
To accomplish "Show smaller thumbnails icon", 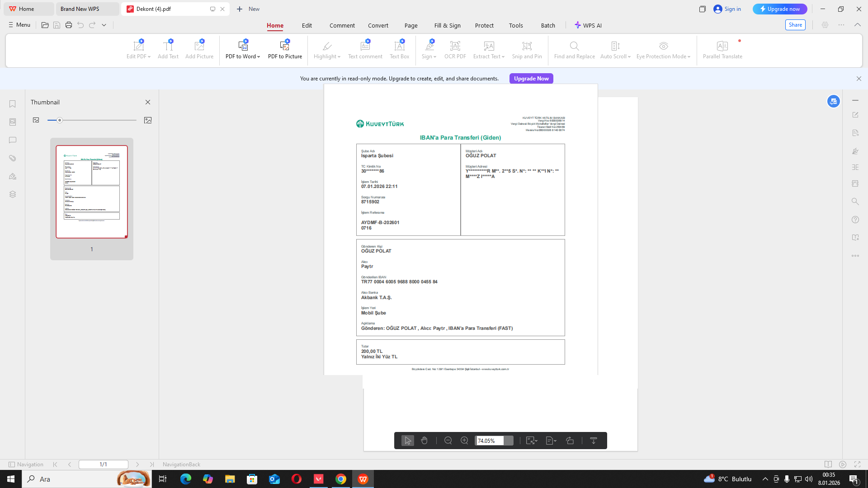I will pyautogui.click(x=36, y=120).
